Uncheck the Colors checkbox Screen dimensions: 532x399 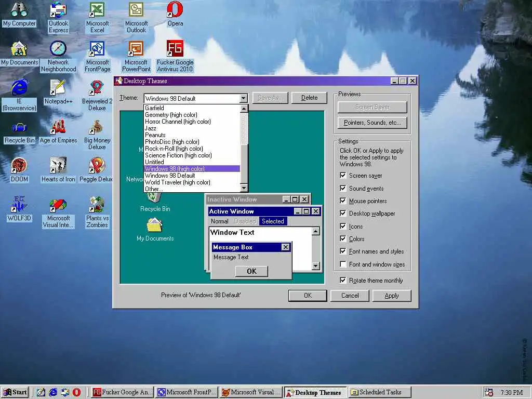point(343,238)
